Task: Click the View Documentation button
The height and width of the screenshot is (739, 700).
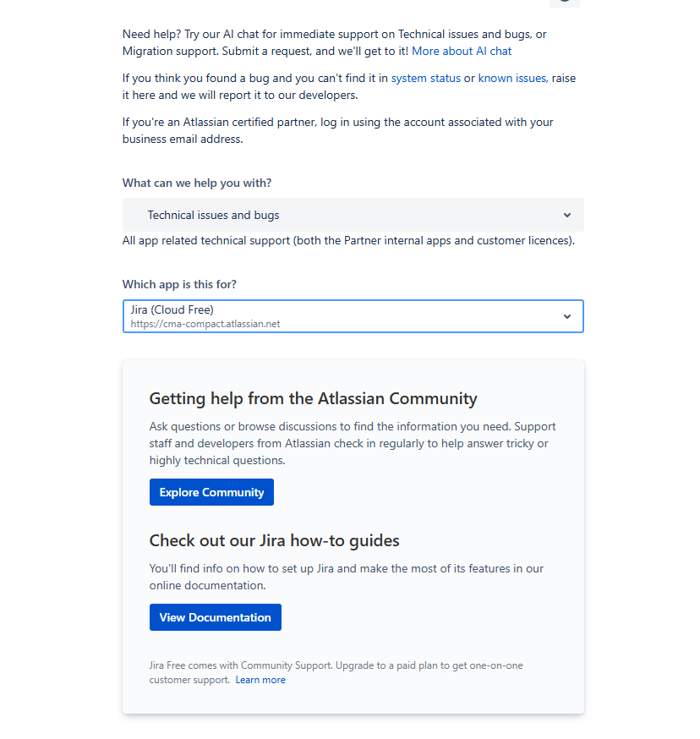Action: pyautogui.click(x=215, y=617)
